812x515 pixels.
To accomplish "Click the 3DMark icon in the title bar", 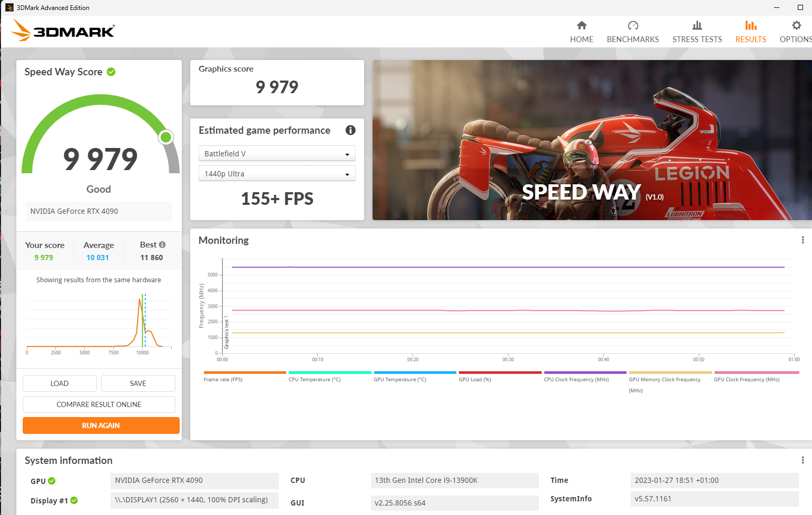I will [9, 7].
